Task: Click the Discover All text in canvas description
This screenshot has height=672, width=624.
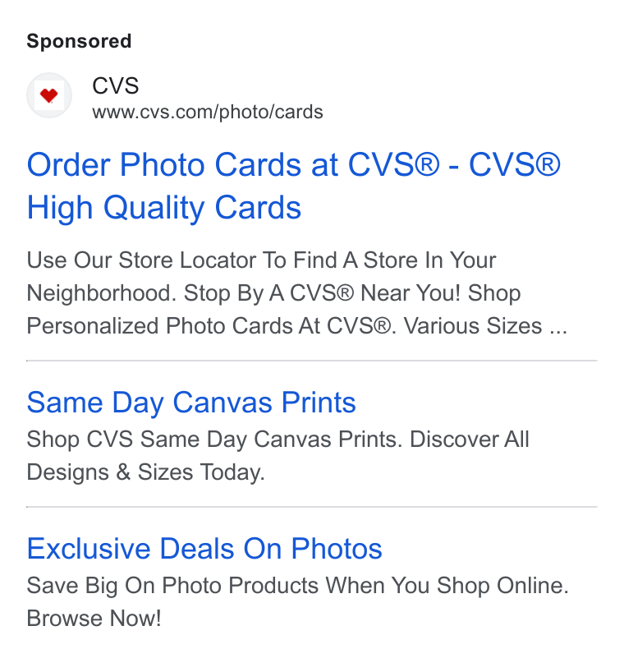Action: click(470, 440)
